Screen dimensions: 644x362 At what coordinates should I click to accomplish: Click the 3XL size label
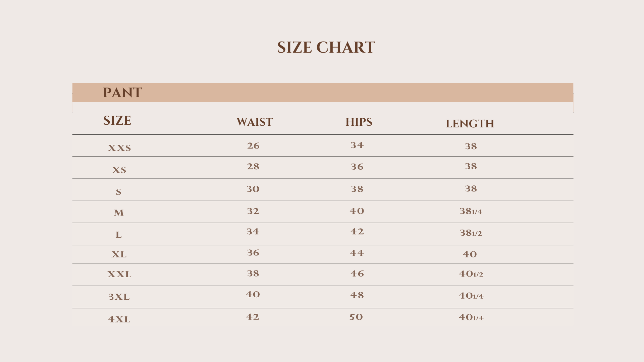[119, 297]
